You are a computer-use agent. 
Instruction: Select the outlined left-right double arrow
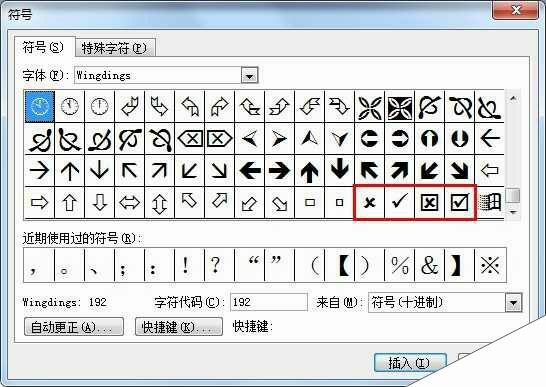point(130,202)
